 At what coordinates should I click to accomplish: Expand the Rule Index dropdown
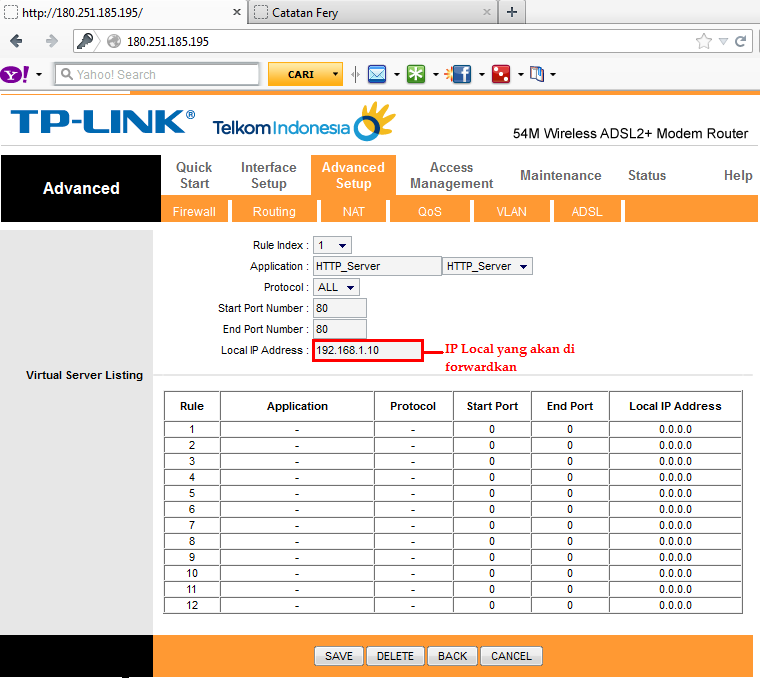(332, 245)
